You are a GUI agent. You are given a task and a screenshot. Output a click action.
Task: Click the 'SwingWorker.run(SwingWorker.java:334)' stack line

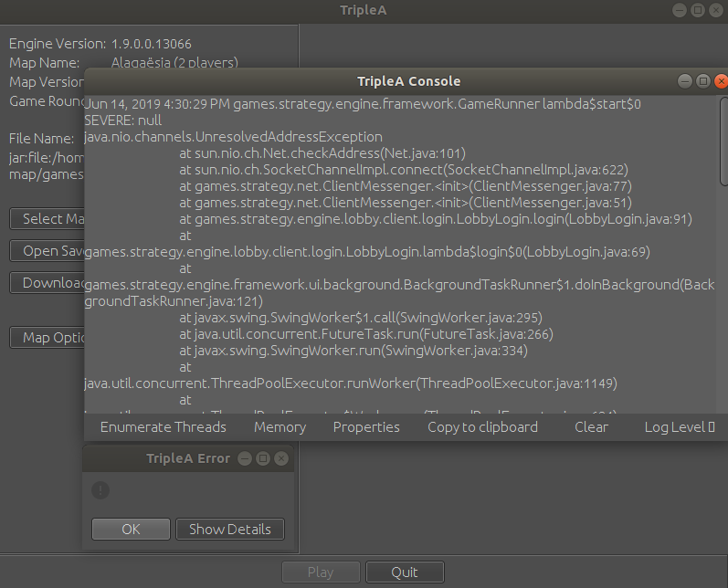(353, 351)
